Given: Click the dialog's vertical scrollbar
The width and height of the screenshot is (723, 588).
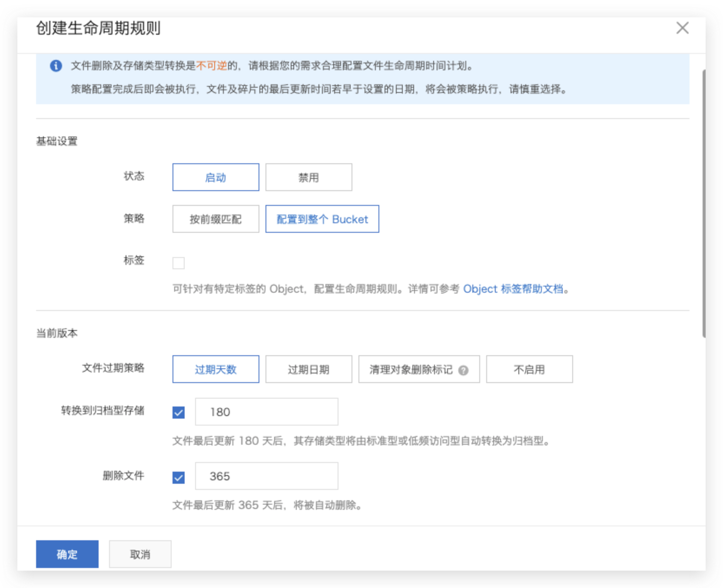Looking at the screenshot, I should (703, 203).
